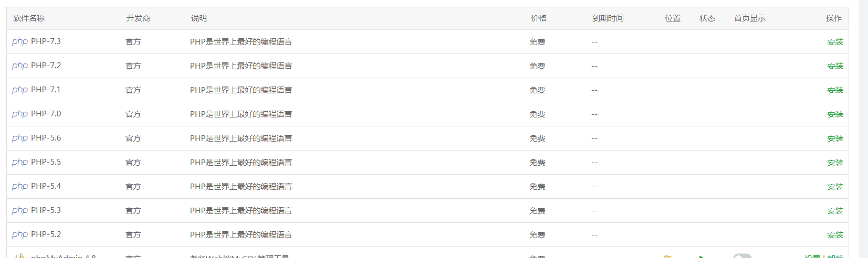
Task: Click the 到期时间 column header
Action: [x=608, y=18]
